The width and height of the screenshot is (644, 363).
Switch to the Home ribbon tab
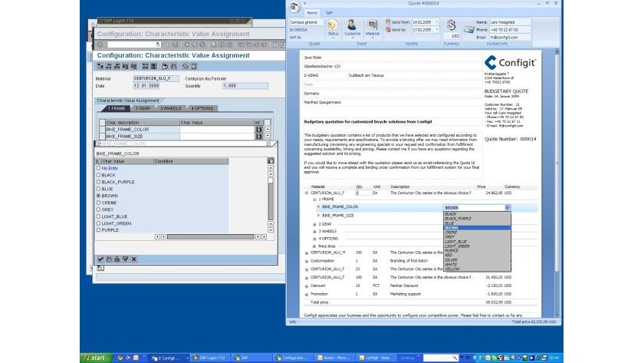tap(312, 13)
